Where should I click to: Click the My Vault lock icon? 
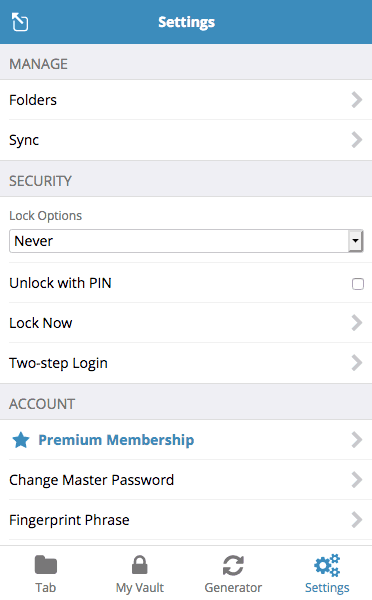[140, 565]
